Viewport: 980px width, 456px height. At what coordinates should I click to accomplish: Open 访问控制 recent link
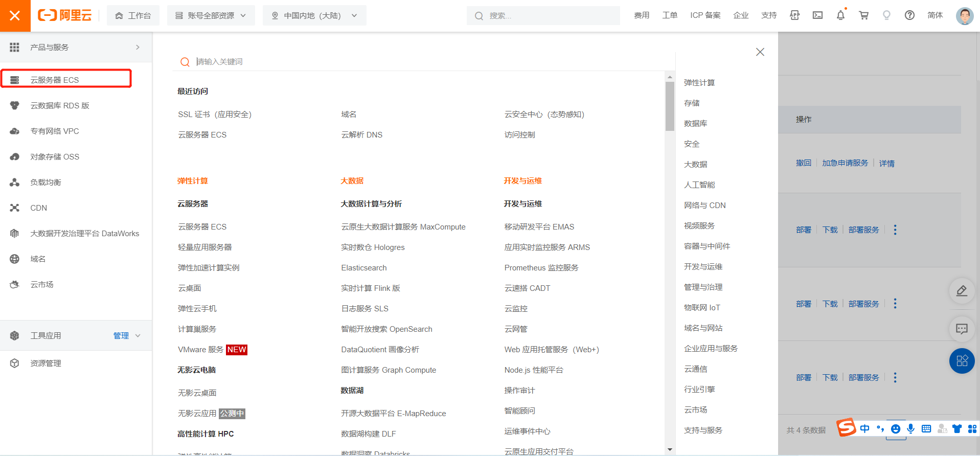click(x=519, y=134)
